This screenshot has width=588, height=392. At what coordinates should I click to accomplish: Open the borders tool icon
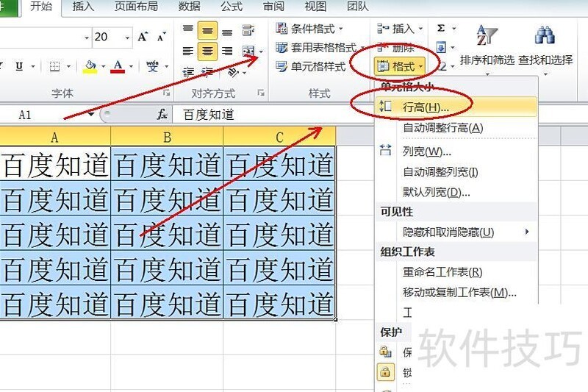[x=54, y=67]
